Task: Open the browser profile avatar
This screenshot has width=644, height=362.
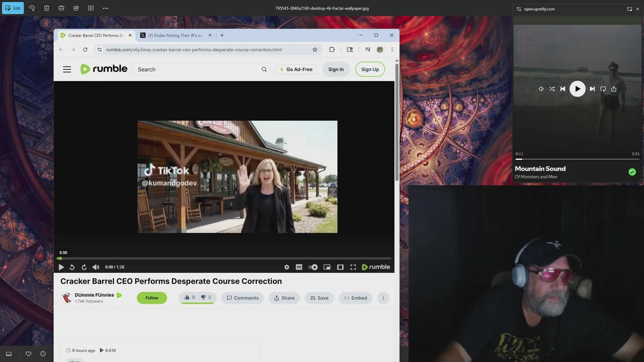Action: point(380,49)
